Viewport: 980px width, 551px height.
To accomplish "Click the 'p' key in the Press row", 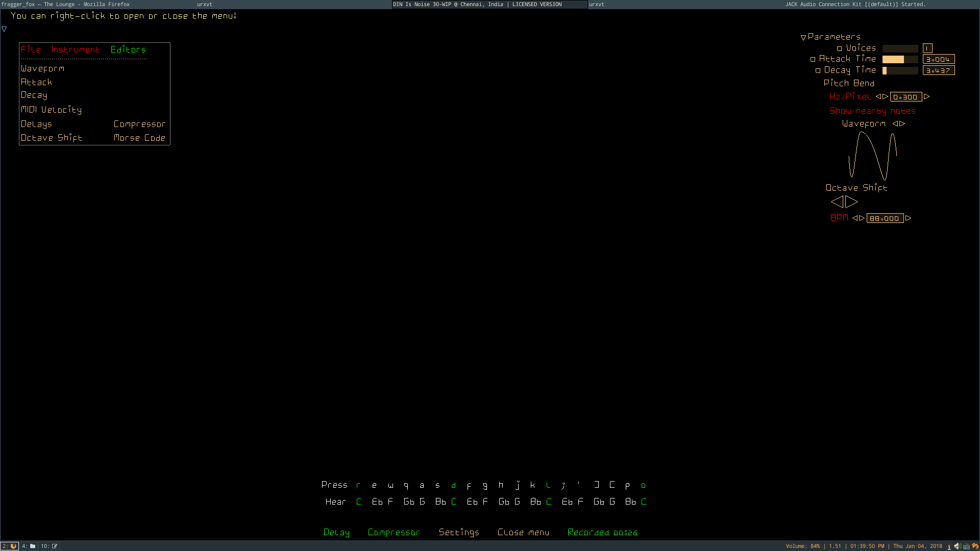I will click(627, 485).
